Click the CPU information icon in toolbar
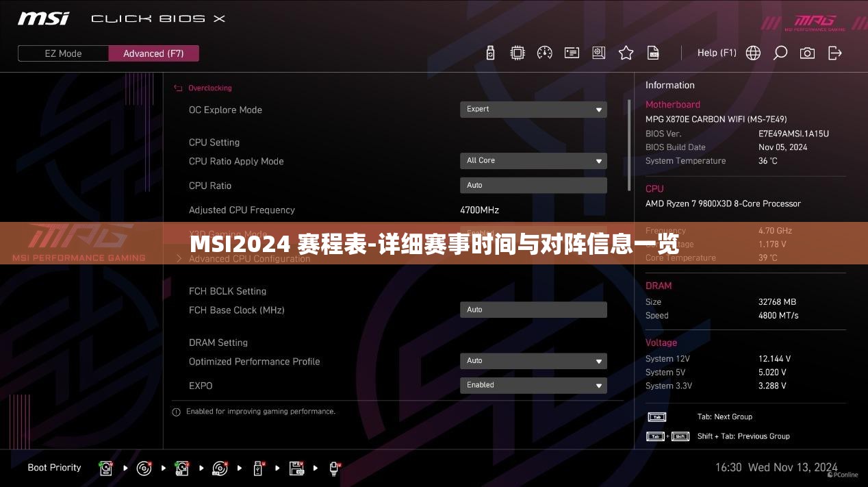The width and height of the screenshot is (868, 487). click(518, 53)
